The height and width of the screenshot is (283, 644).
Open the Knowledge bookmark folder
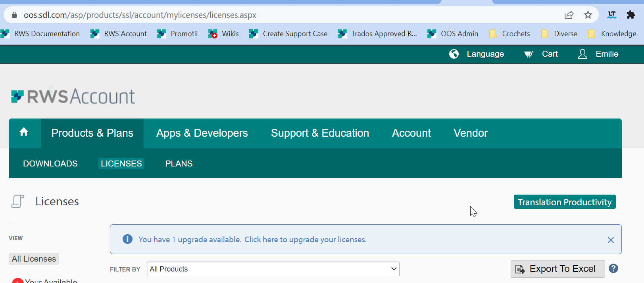[612, 34]
